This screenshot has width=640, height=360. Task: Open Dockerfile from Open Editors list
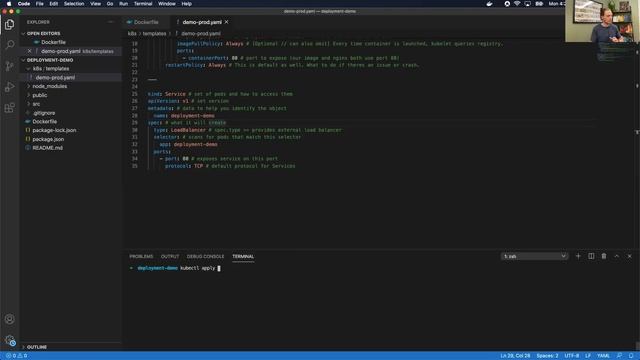(53, 42)
